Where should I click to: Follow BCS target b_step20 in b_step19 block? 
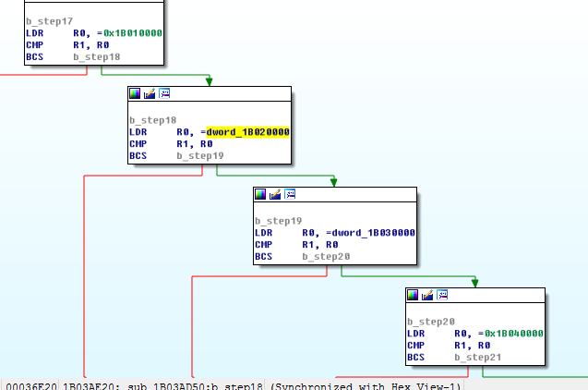click(x=326, y=257)
